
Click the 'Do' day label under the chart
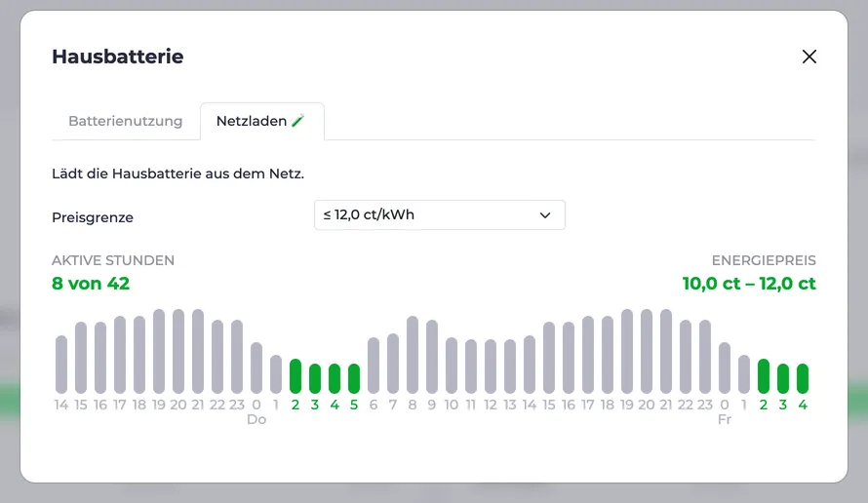pyautogui.click(x=256, y=419)
